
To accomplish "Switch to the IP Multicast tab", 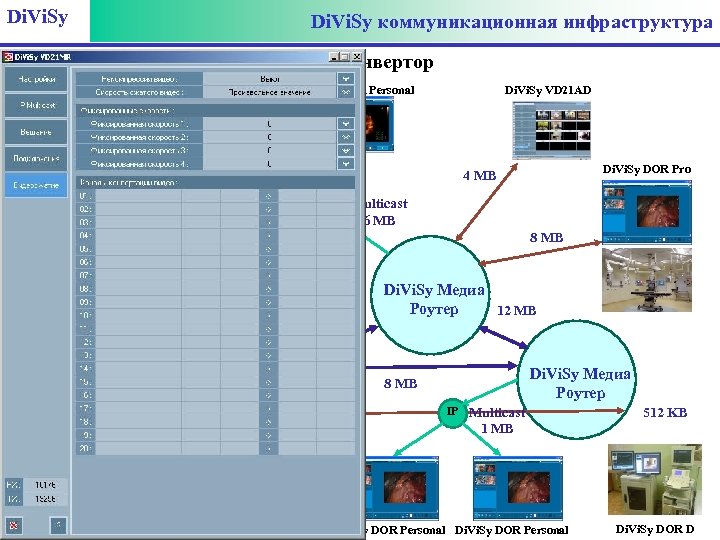I will pyautogui.click(x=36, y=105).
